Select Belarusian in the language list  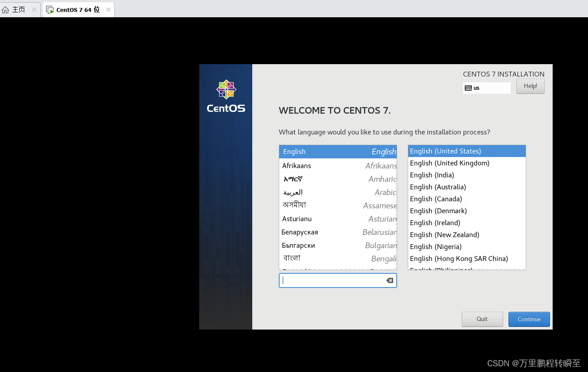tap(338, 232)
